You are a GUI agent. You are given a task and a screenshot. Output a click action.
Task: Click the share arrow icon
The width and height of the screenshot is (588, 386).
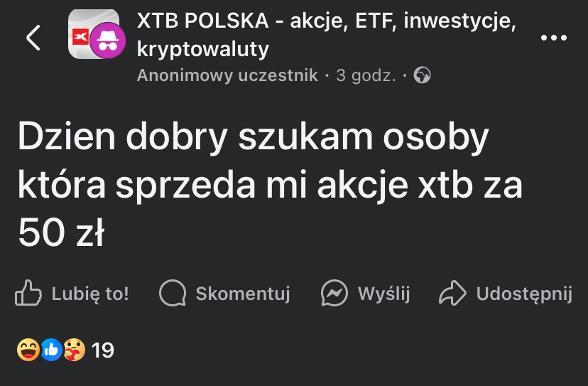tap(452, 293)
